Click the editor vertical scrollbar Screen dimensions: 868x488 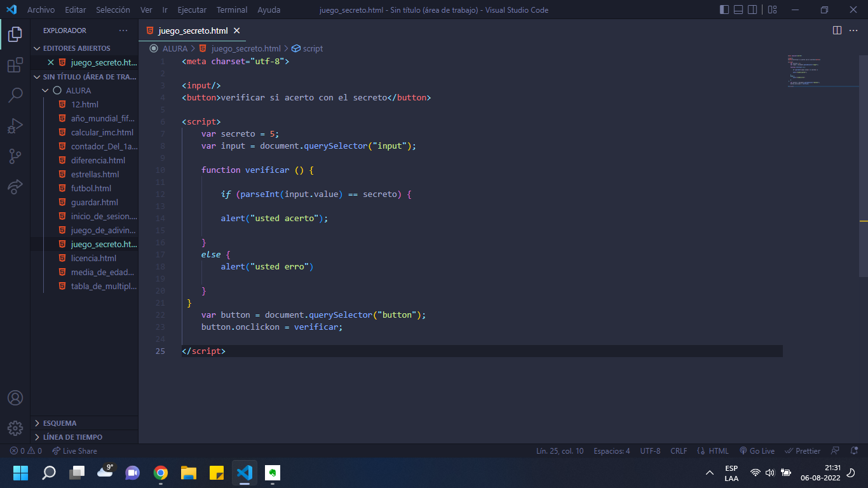[864, 165]
